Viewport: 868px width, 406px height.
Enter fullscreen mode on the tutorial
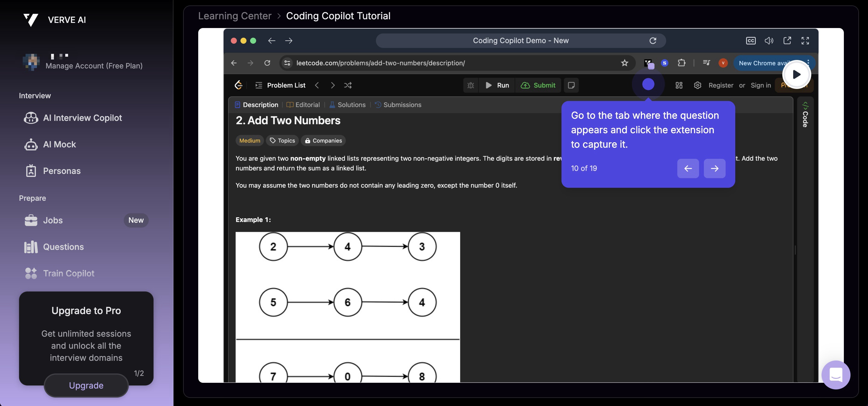pyautogui.click(x=805, y=41)
